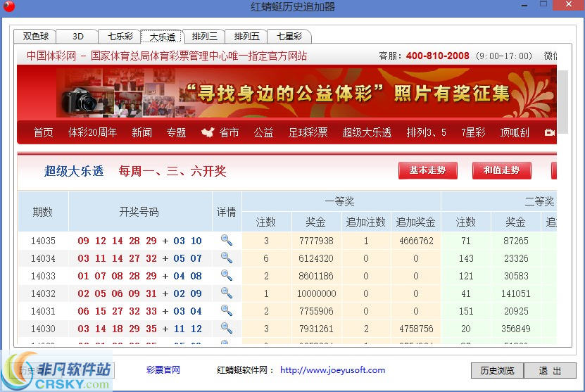Click the 期数 column header
The width and height of the screenshot is (585, 392).
42,212
